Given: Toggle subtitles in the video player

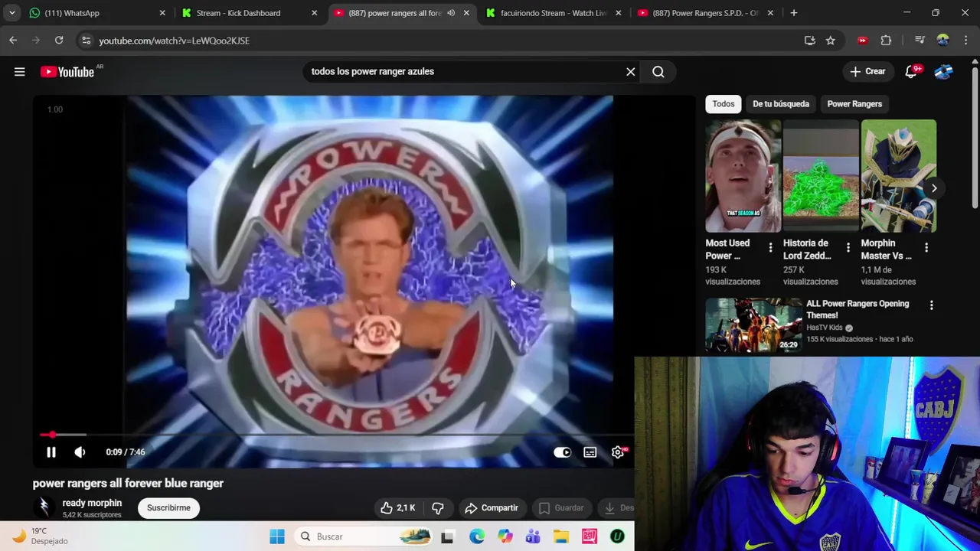Looking at the screenshot, I should (x=590, y=452).
